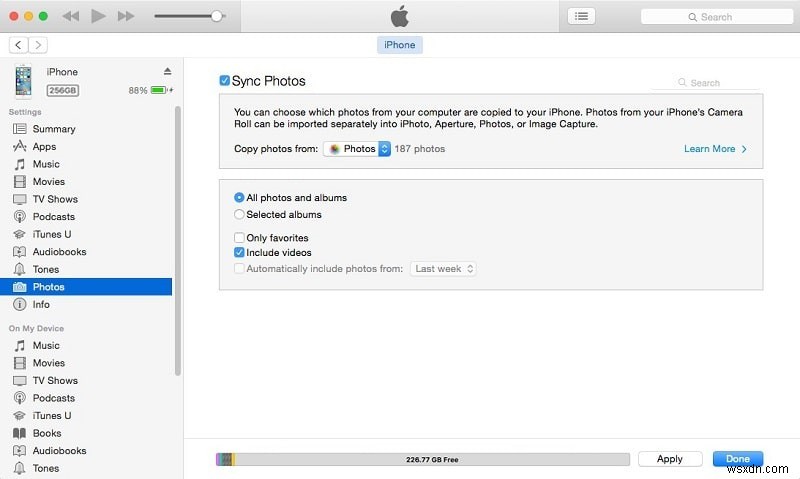Select All photos and albums radio button

tap(239, 197)
